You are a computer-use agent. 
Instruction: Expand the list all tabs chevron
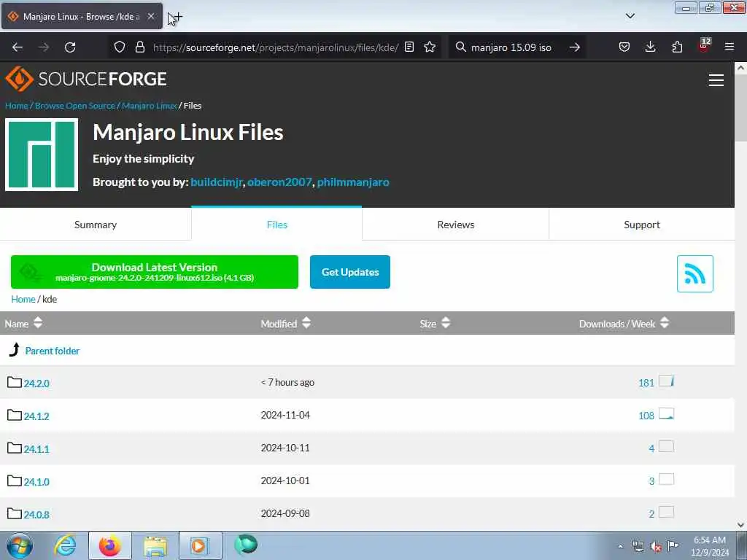(x=630, y=16)
